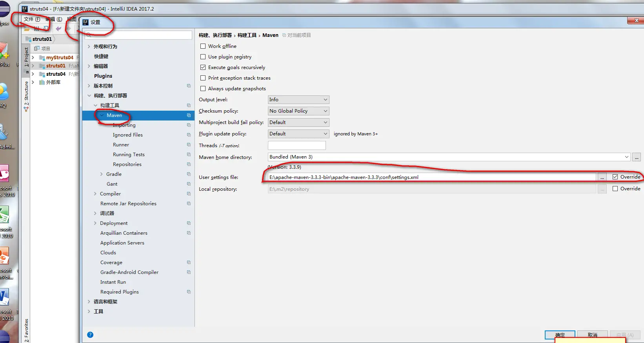This screenshot has height=343, width=644.
Task: Click the settings help question icon
Action: pyautogui.click(x=90, y=335)
